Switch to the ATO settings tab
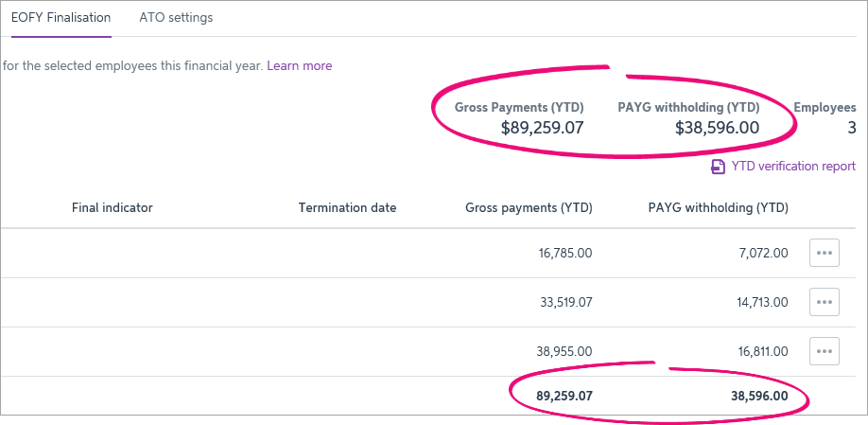This screenshot has width=868, height=425. pyautogui.click(x=176, y=18)
